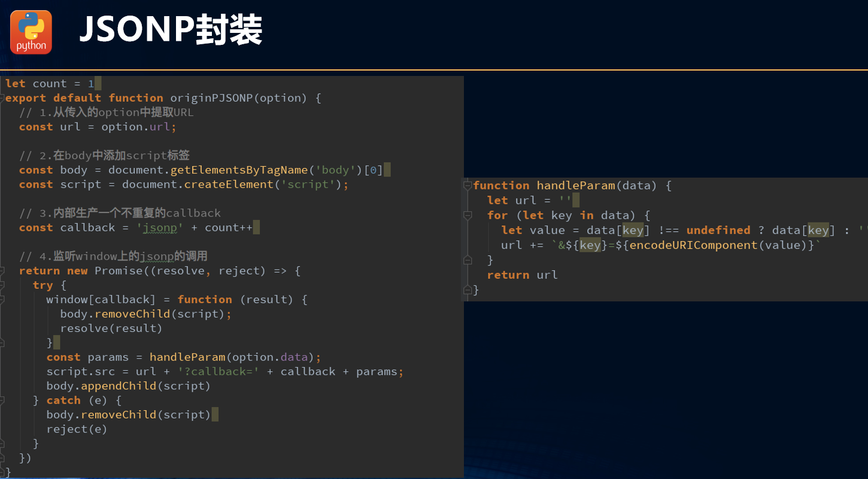Click 'encodeURIComponent(value)' in template string
868x479 pixels.
click(x=717, y=245)
